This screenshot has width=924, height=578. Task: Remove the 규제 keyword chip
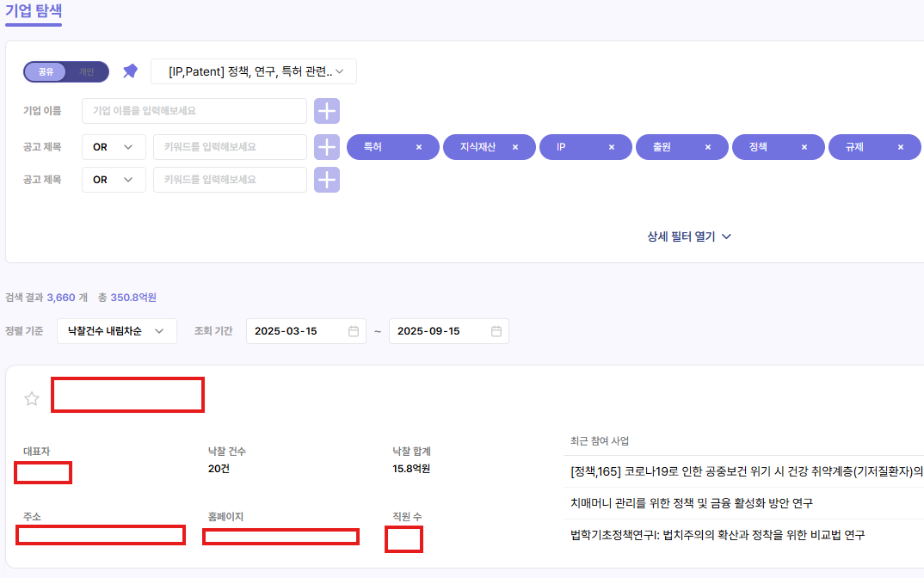(x=900, y=146)
